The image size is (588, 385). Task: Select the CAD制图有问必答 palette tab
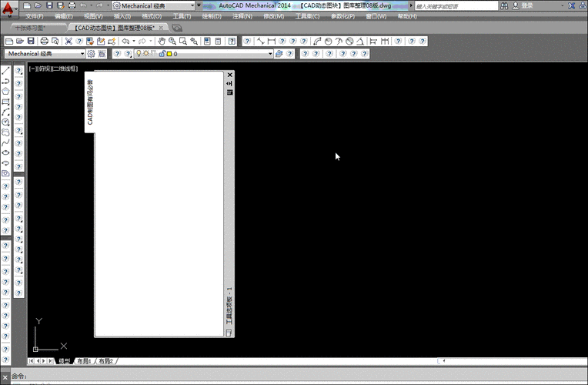[x=89, y=102]
